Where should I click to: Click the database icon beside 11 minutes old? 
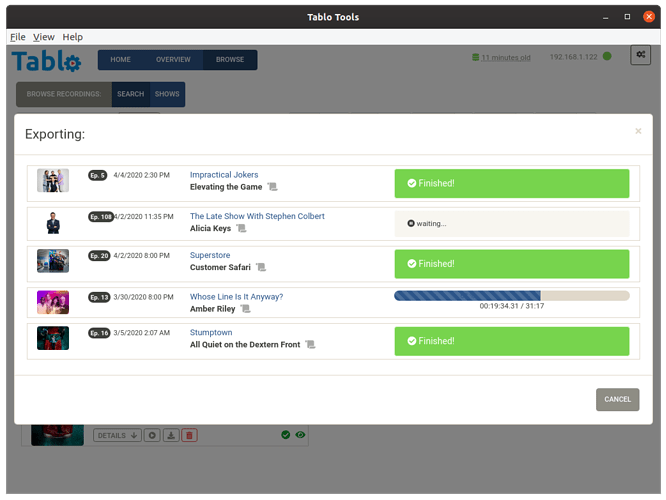click(x=475, y=57)
